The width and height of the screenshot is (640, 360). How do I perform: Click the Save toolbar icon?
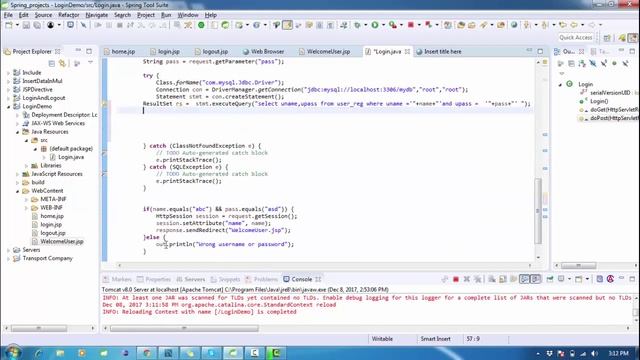(26, 25)
